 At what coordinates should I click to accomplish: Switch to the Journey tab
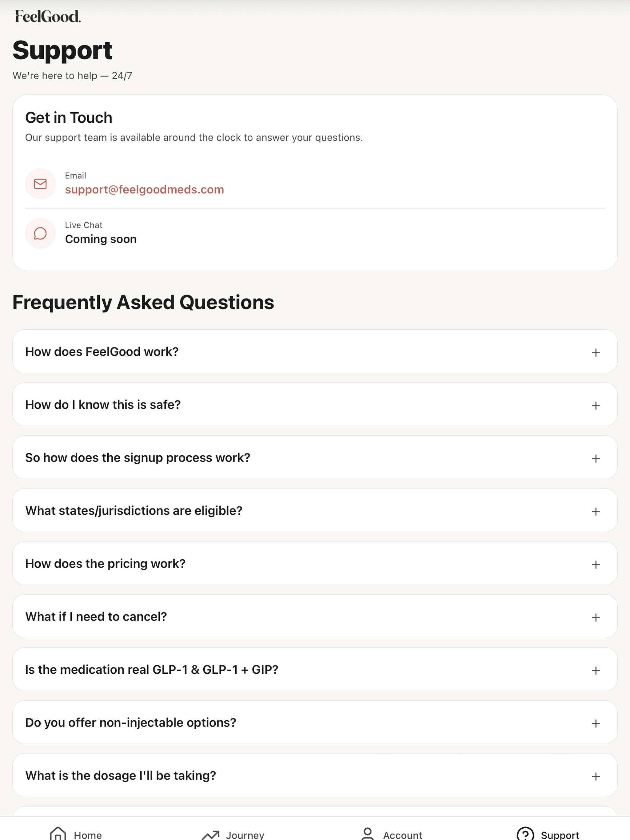click(x=233, y=834)
